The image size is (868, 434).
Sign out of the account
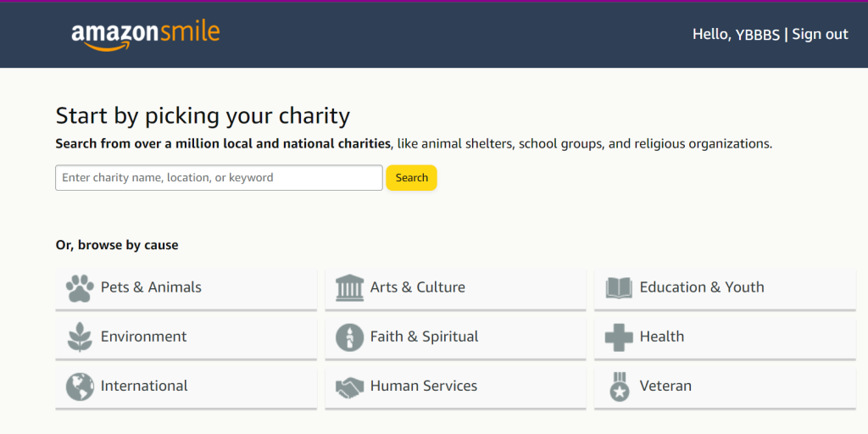tap(820, 34)
